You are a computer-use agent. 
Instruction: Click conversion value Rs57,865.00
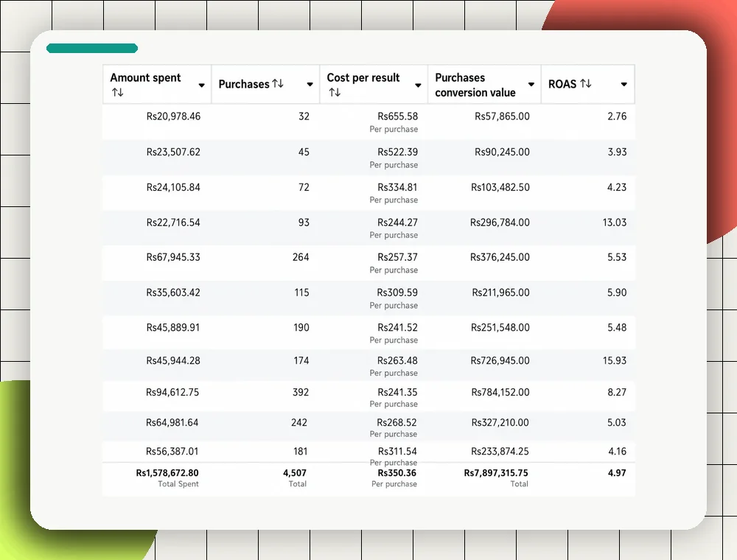coord(502,116)
